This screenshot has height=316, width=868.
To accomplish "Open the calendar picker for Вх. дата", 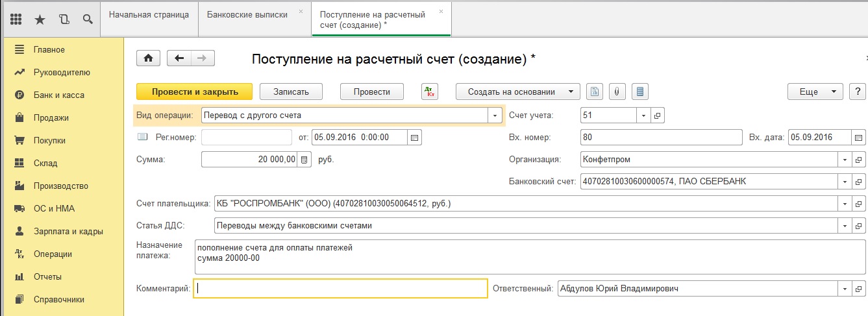I will pyautogui.click(x=859, y=138).
